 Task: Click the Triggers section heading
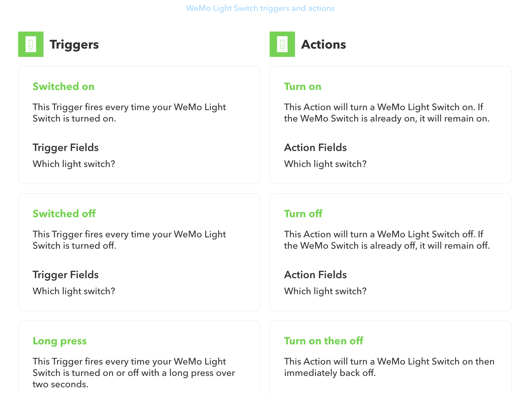[74, 44]
